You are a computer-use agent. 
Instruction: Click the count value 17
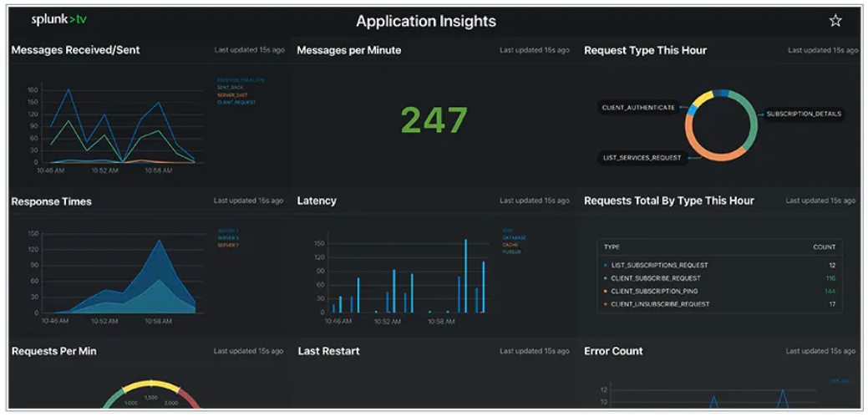(833, 304)
